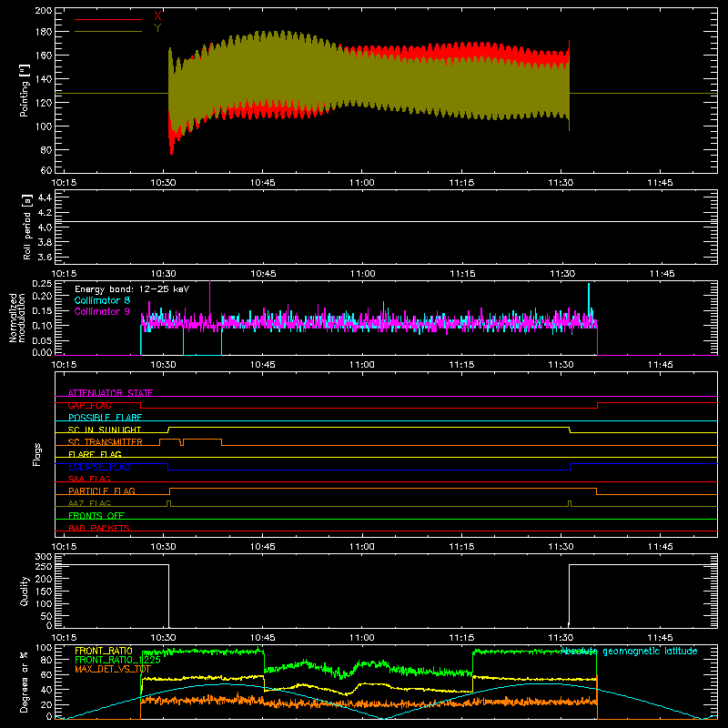
Task: Click the 'Collimator 9' legend label
Action: [102, 311]
